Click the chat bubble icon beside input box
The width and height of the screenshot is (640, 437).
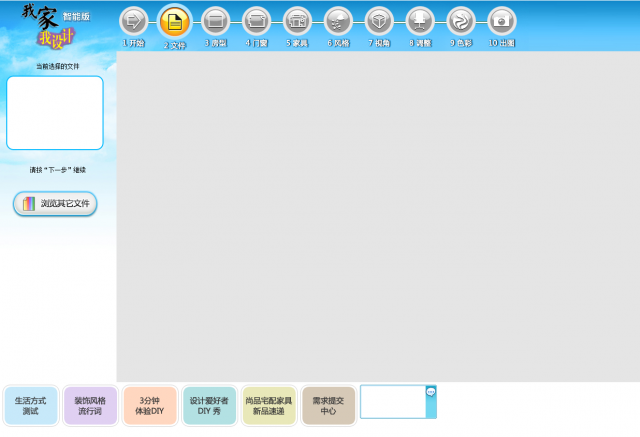point(431,392)
